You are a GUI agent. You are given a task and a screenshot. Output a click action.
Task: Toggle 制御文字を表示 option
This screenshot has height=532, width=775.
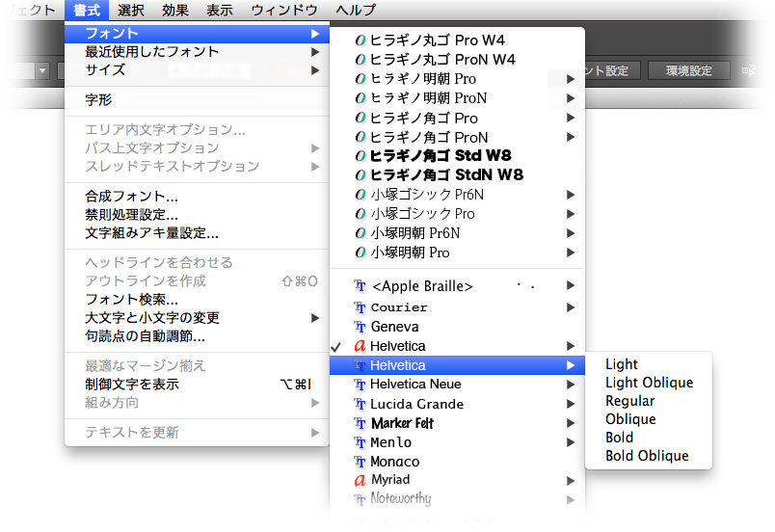point(198,384)
